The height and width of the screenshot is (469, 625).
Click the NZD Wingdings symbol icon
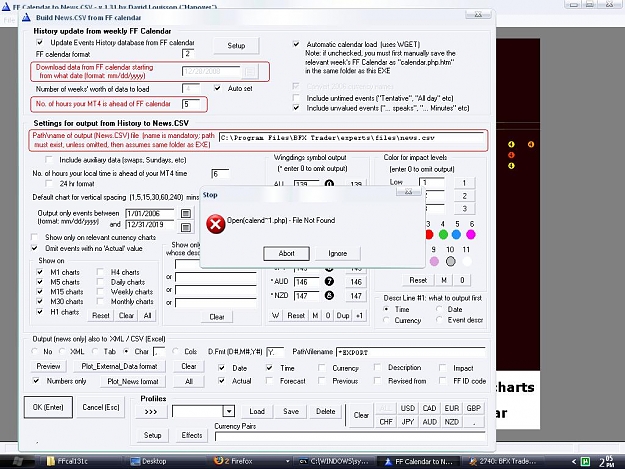coord(329,296)
